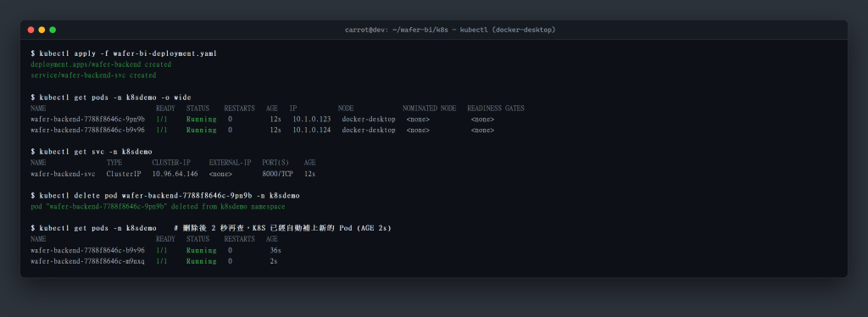
Task: Select the 'service/wafer-backend-svc created' output line
Action: (93, 75)
